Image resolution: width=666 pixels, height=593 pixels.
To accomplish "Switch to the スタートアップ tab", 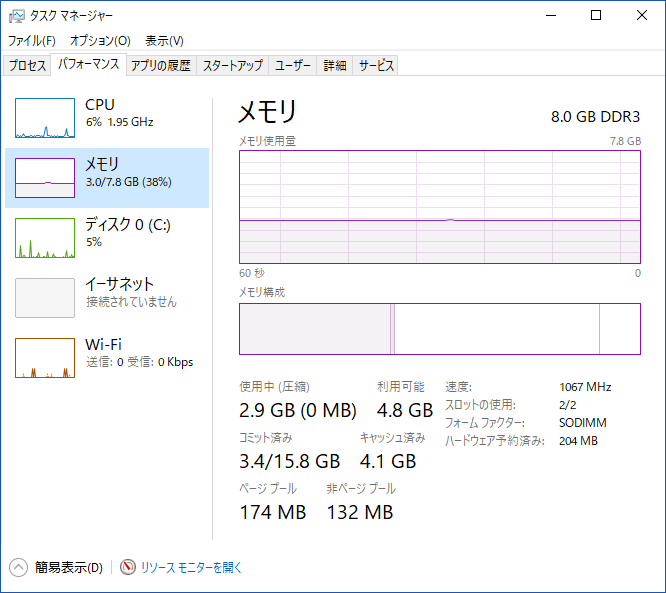I will click(233, 65).
